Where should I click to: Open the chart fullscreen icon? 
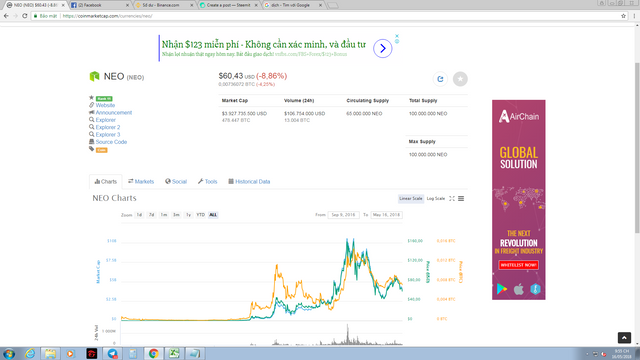pyautogui.click(x=452, y=198)
